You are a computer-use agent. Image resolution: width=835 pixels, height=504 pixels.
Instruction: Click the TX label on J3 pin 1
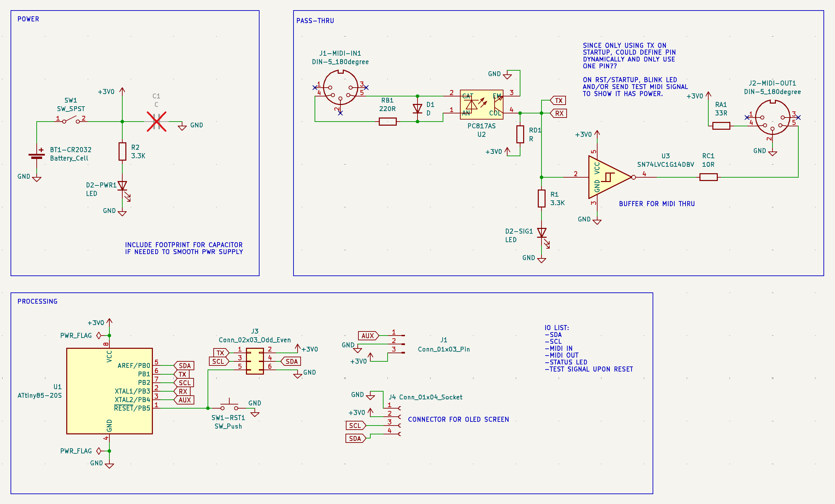coord(221,353)
